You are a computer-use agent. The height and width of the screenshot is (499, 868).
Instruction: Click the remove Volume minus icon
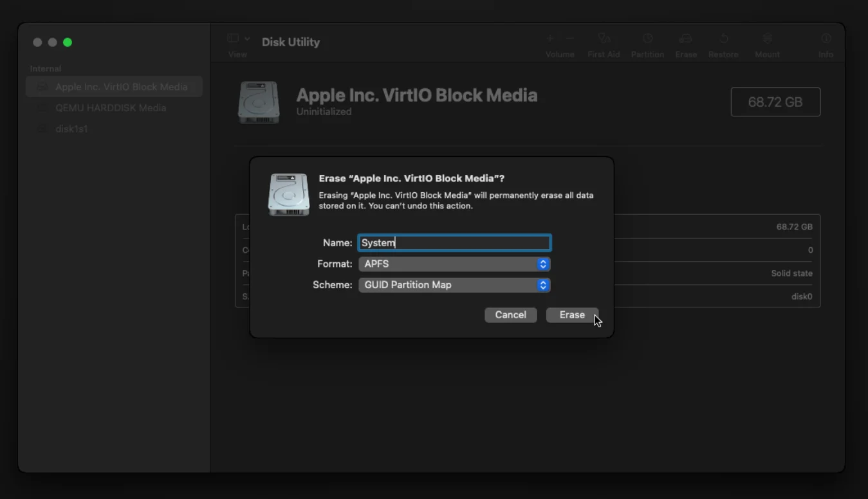click(x=570, y=39)
